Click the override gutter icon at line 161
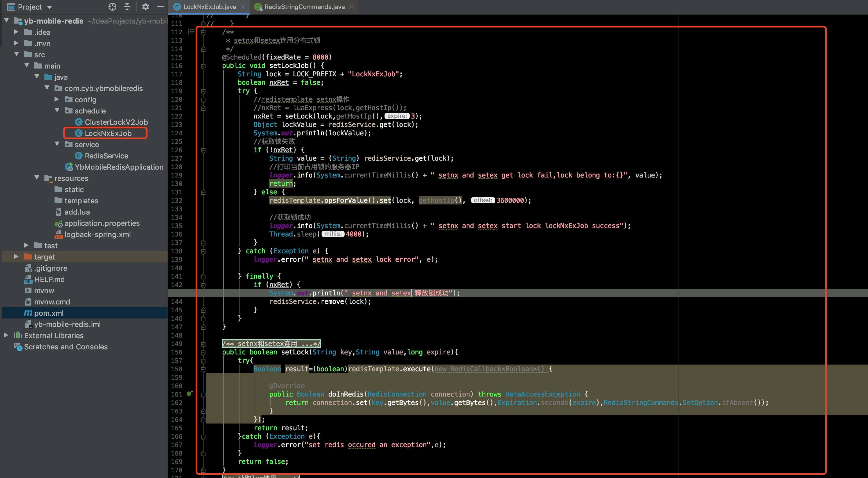868x478 pixels. [190, 393]
